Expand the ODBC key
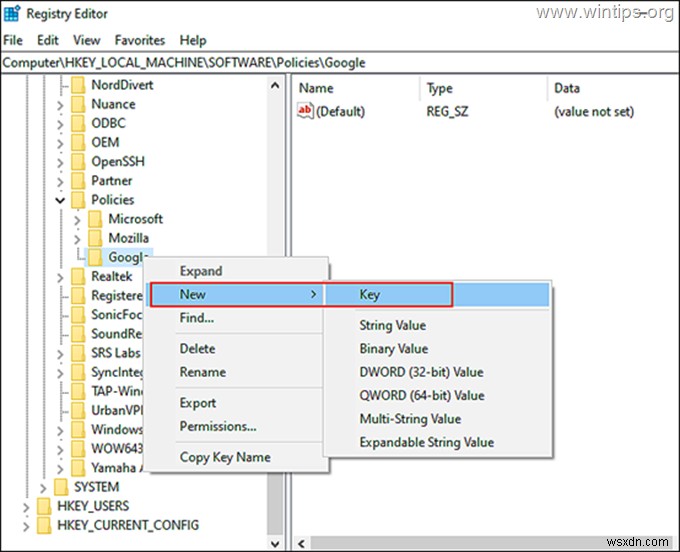Viewport: 680px width, 552px height. 60,124
